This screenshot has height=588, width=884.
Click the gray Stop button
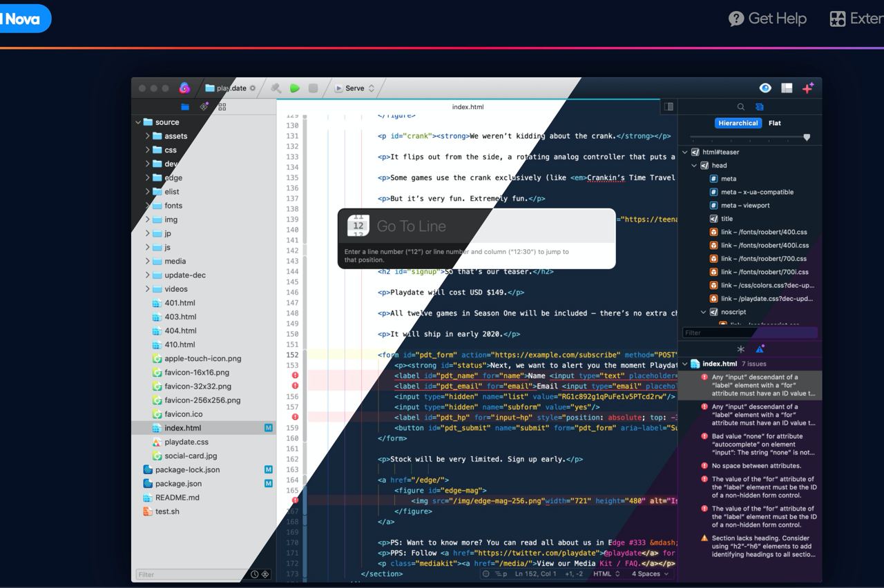[x=313, y=88]
